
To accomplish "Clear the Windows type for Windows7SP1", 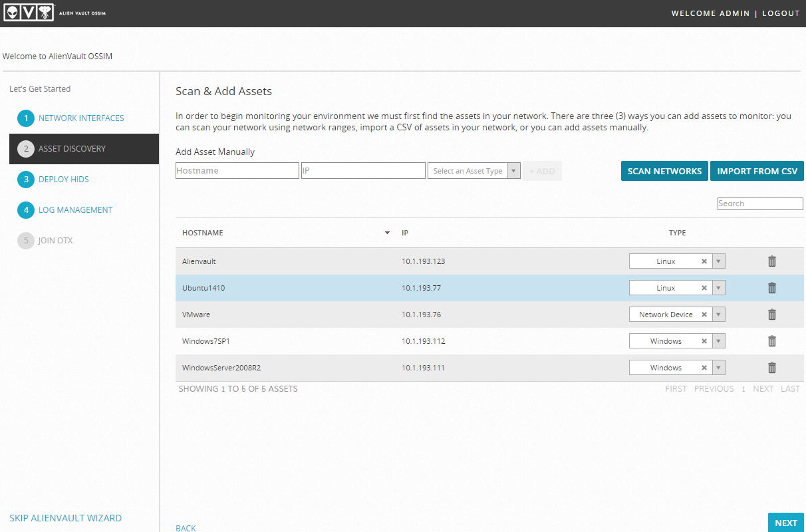I will [704, 341].
